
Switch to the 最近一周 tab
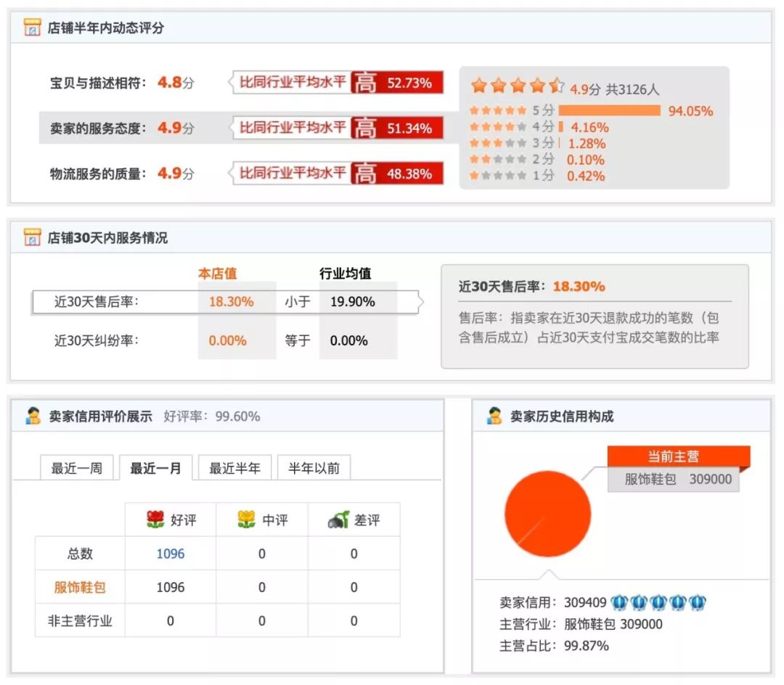pyautogui.click(x=77, y=469)
